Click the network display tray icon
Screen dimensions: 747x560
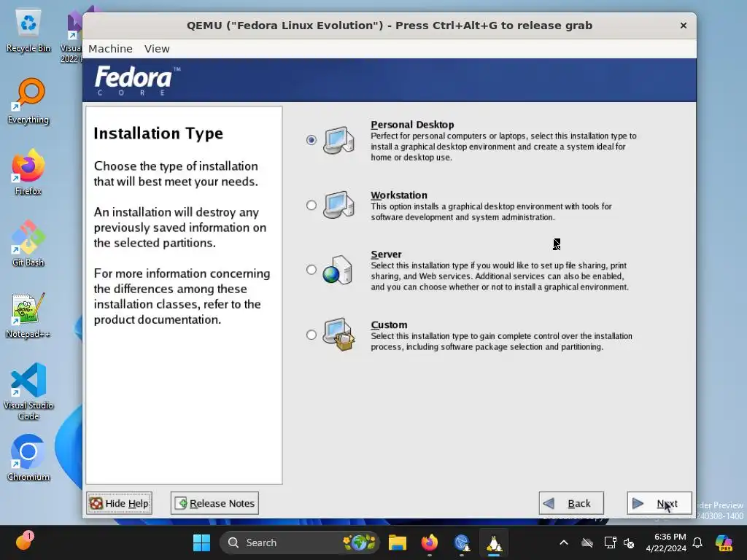point(610,542)
